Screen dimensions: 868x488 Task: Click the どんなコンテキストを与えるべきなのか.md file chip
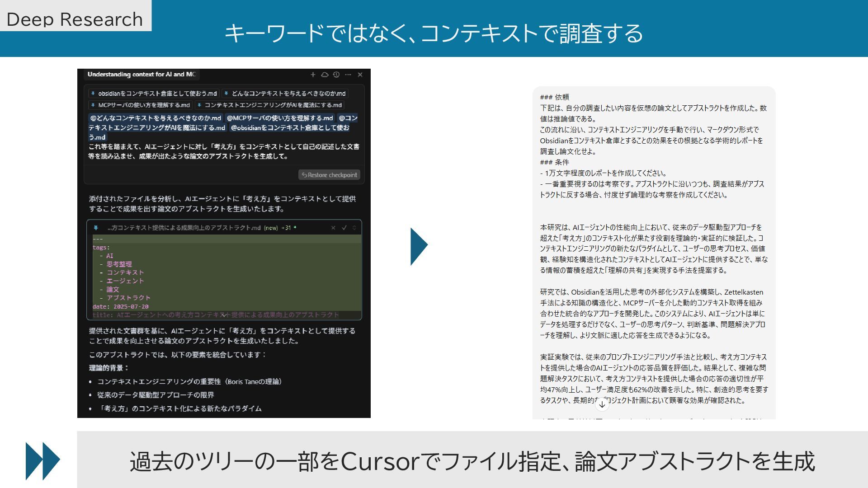tap(285, 94)
